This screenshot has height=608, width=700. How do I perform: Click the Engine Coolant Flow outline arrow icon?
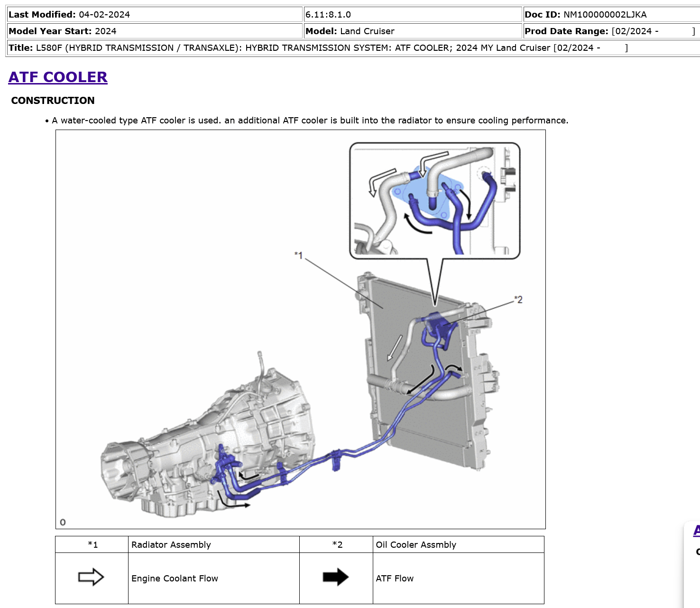[91, 577]
